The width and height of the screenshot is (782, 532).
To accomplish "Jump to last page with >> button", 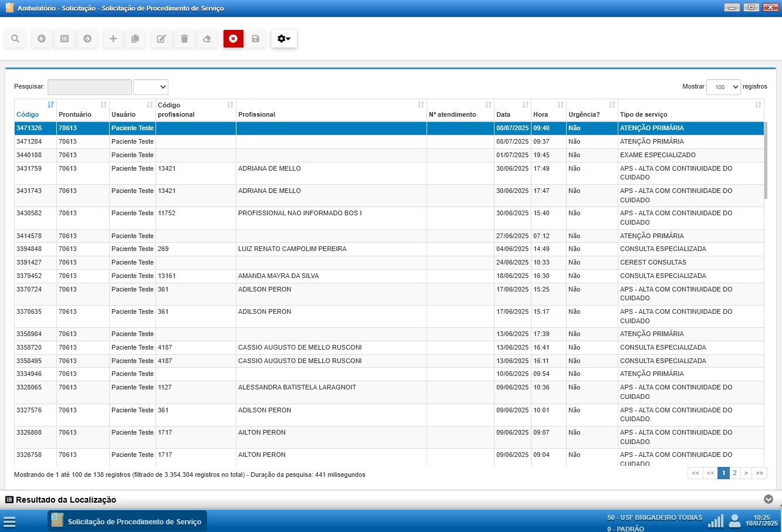I will (x=760, y=473).
